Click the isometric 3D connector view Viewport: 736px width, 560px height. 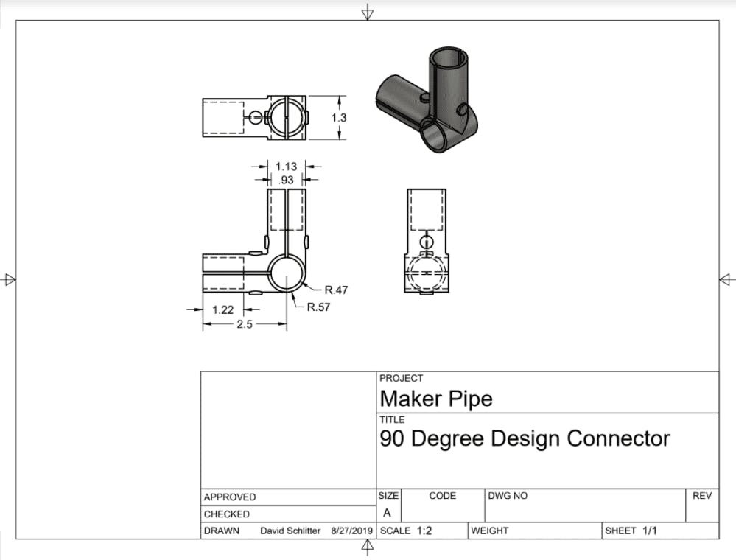tap(427, 99)
